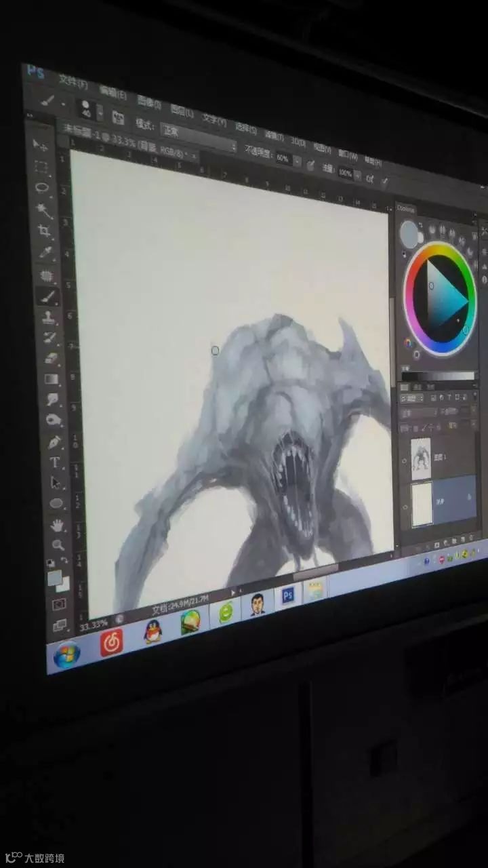Open the 图层(L) menu
This screenshot has width=488, height=868.
(182, 110)
